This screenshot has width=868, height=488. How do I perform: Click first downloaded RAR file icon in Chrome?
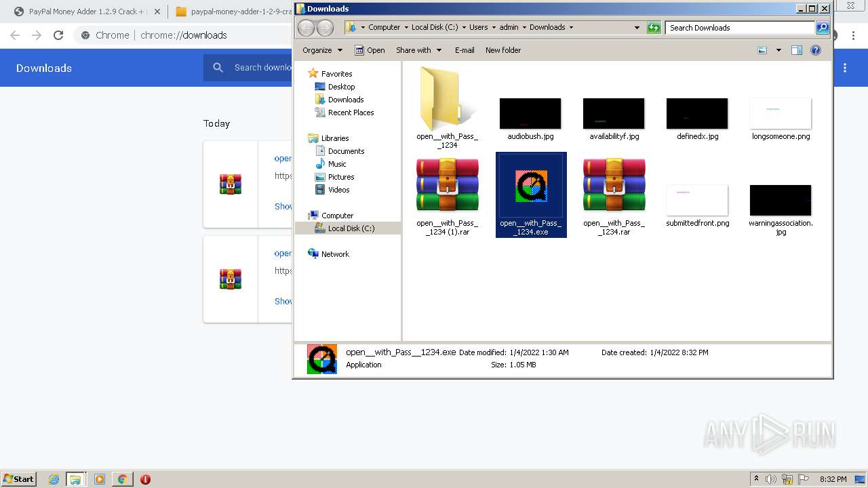[x=231, y=184]
